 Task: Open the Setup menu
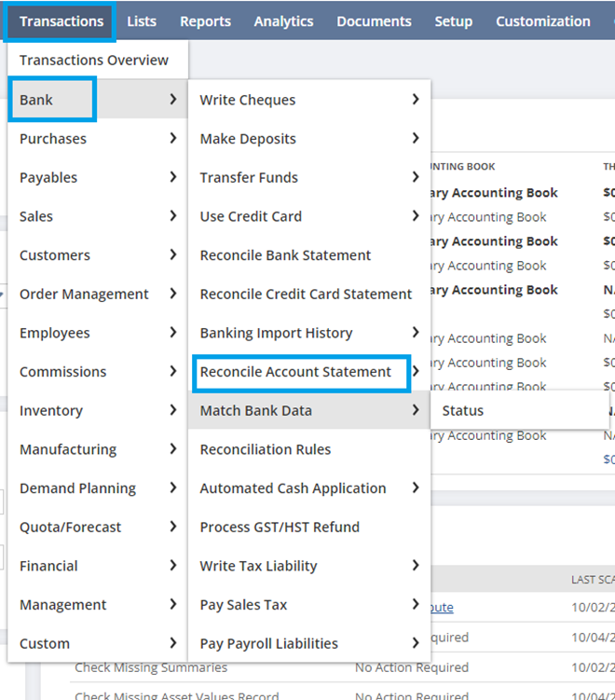point(454,21)
